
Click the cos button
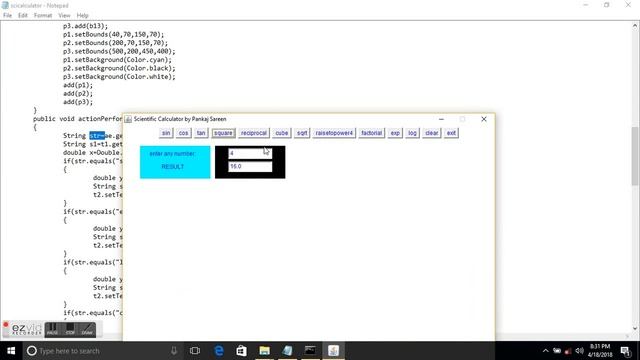click(183, 133)
